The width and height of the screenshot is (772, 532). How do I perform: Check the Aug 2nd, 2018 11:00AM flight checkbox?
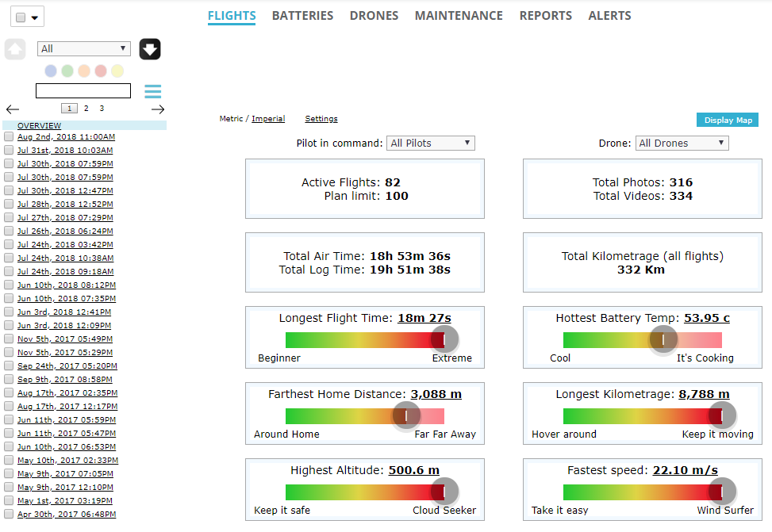click(9, 136)
